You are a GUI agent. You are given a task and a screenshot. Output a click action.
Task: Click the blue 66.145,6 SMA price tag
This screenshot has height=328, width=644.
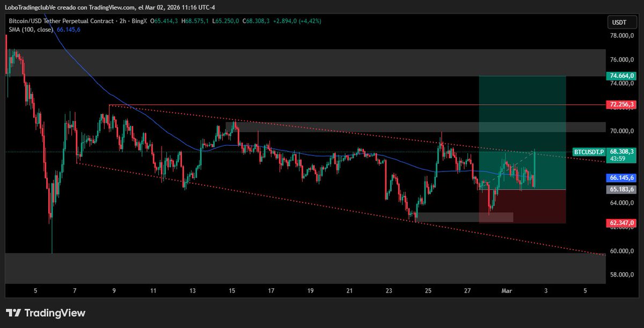tap(620, 177)
